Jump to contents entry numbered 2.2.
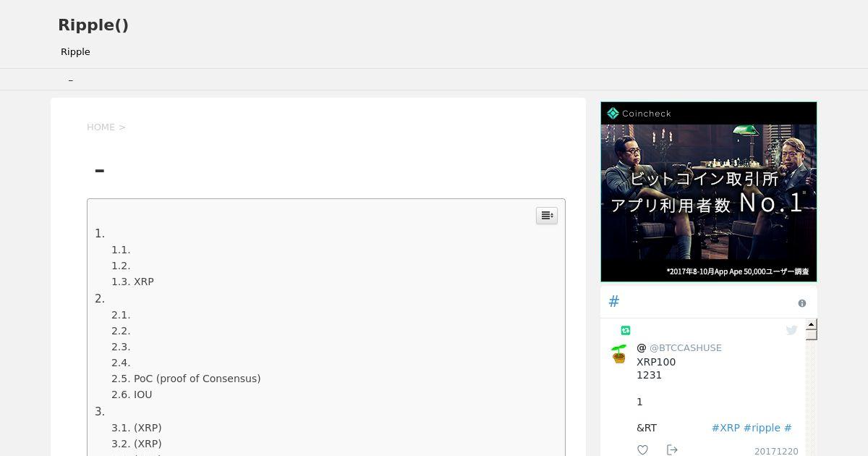 (121, 331)
